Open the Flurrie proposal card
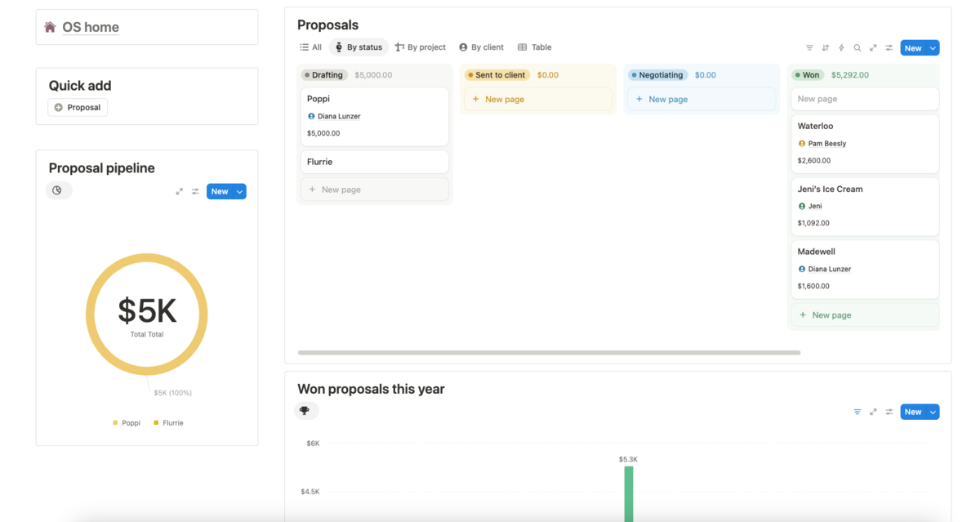 (375, 162)
